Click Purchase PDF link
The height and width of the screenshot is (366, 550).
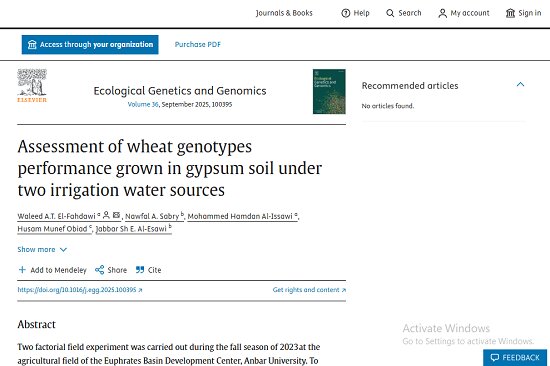198,45
